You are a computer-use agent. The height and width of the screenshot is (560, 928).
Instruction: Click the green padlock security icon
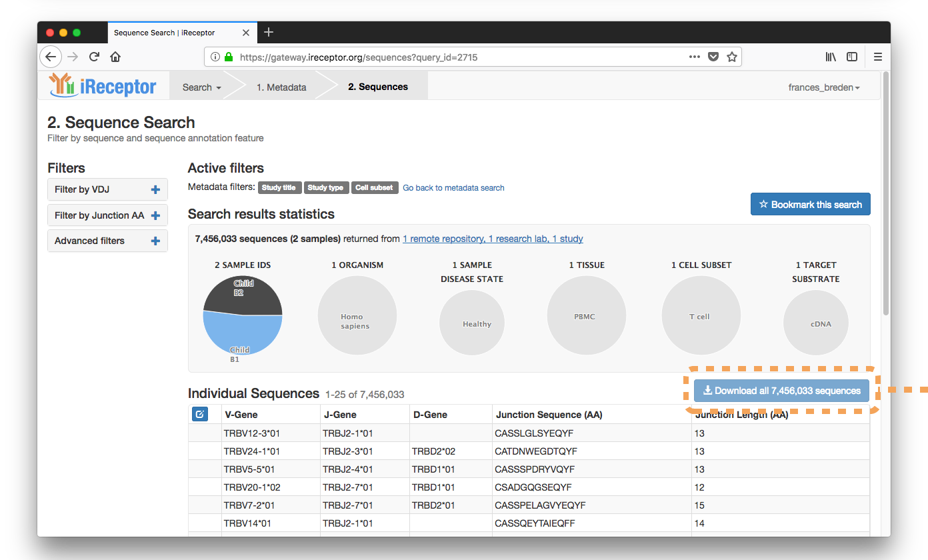coord(229,57)
